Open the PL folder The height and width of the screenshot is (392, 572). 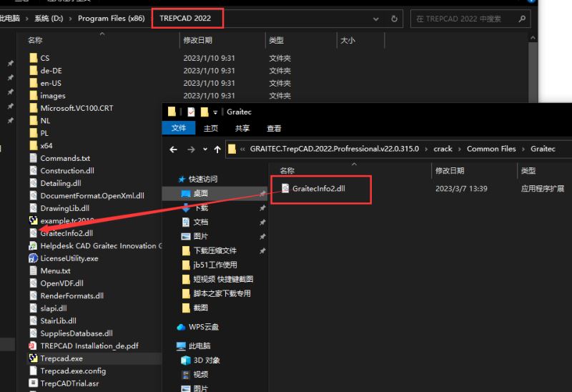[x=44, y=133]
